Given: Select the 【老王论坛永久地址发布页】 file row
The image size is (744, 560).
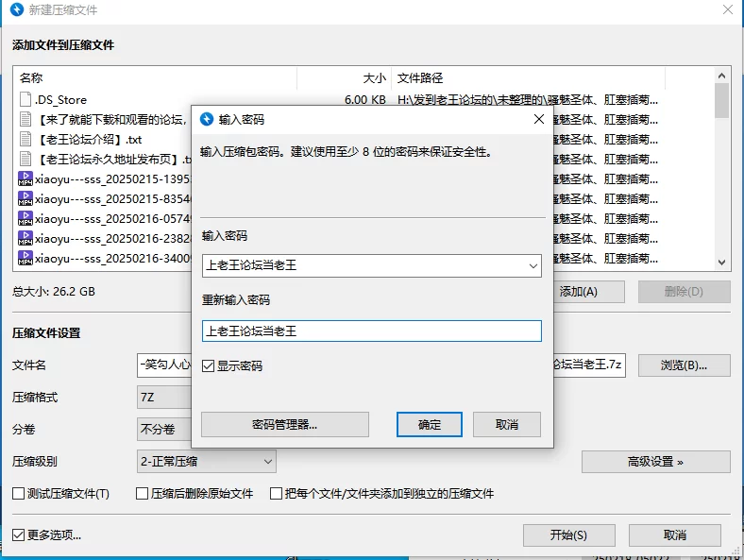Looking at the screenshot, I should (x=114, y=160).
